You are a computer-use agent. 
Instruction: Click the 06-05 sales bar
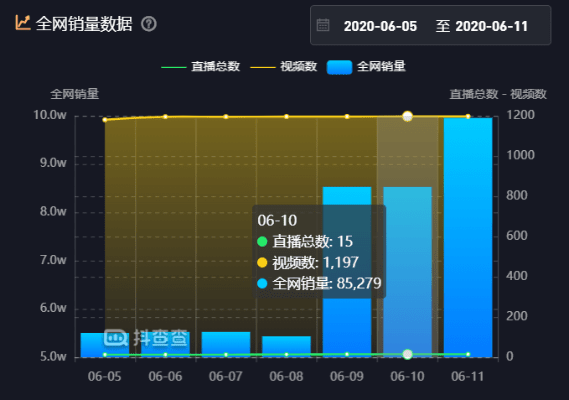click(105, 345)
